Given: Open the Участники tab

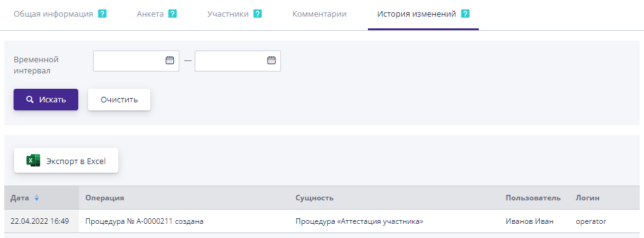Looking at the screenshot, I should pos(228,14).
